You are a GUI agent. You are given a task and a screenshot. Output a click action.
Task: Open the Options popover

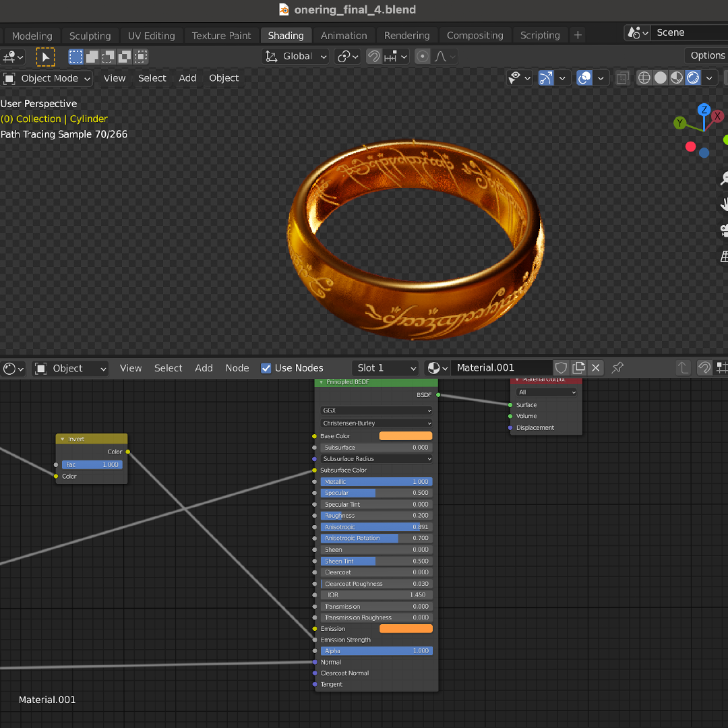pyautogui.click(x=707, y=55)
